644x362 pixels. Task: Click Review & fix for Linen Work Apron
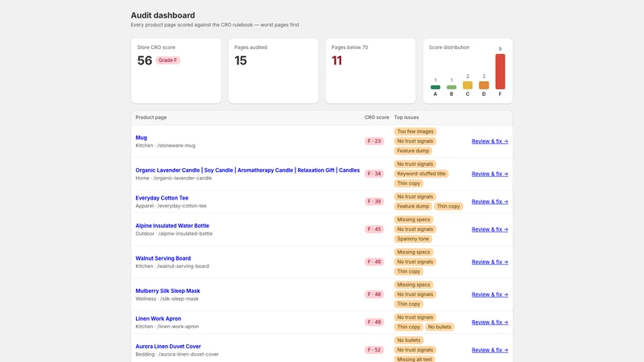tap(489, 323)
